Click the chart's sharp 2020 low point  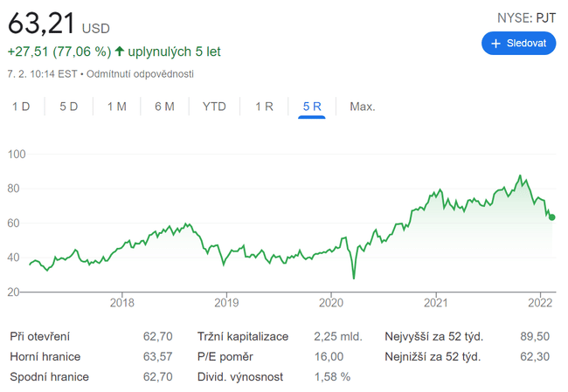point(354,278)
